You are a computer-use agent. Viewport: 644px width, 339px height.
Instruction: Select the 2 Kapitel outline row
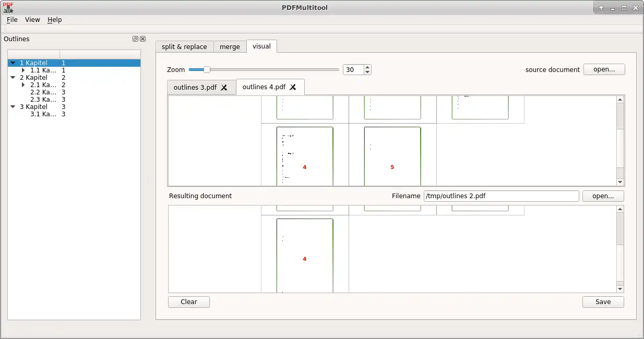point(74,78)
